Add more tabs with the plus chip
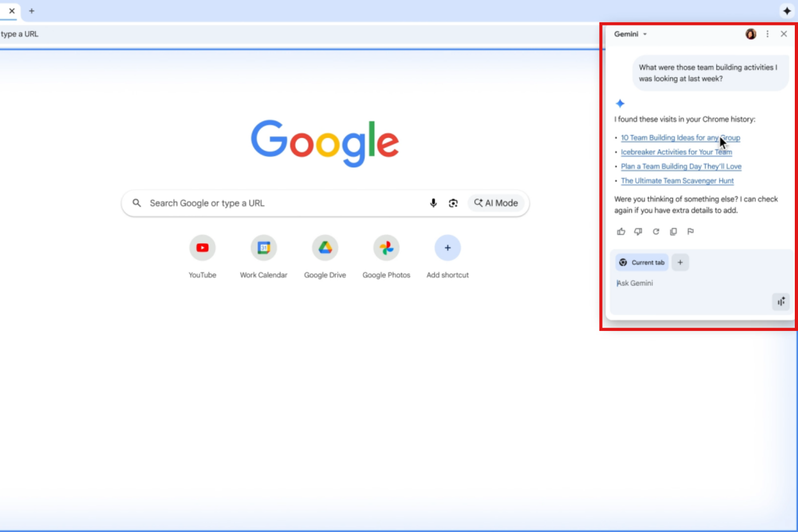This screenshot has height=532, width=798. 680,262
